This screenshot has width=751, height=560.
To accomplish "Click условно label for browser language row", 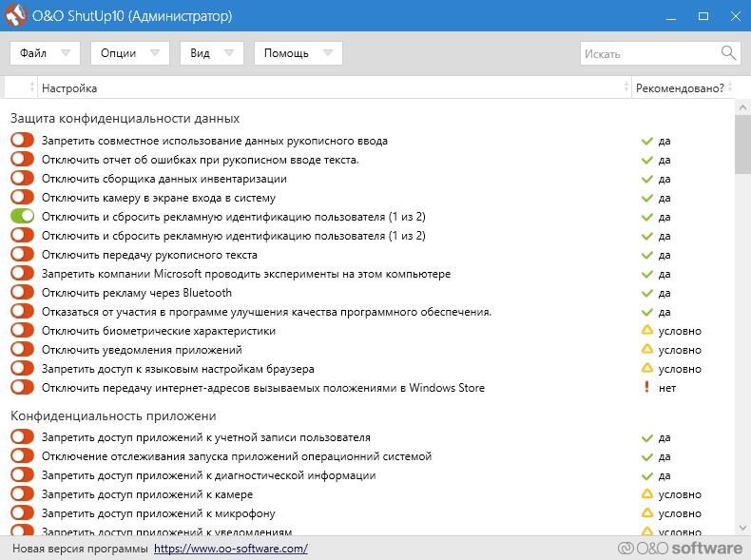I will click(680, 369).
